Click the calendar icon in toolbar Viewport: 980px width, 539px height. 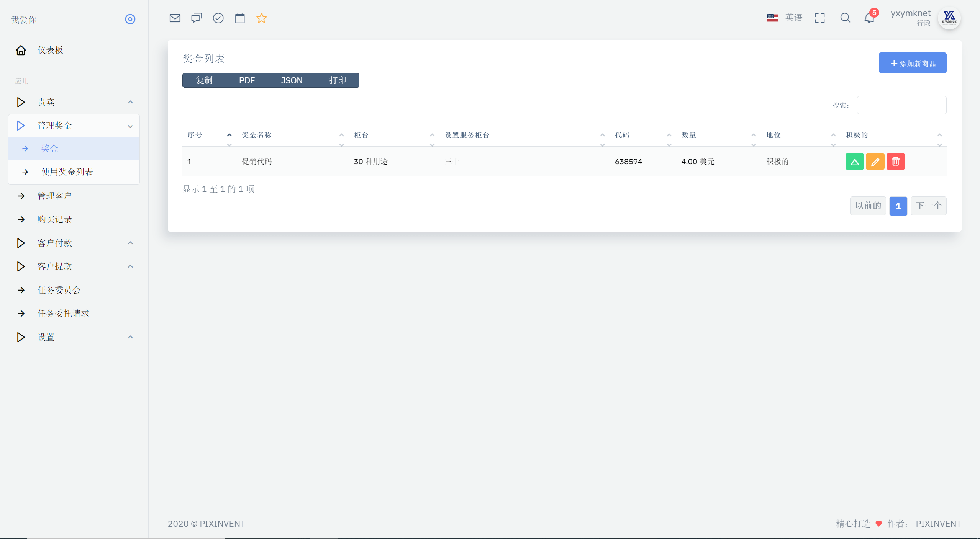click(240, 18)
